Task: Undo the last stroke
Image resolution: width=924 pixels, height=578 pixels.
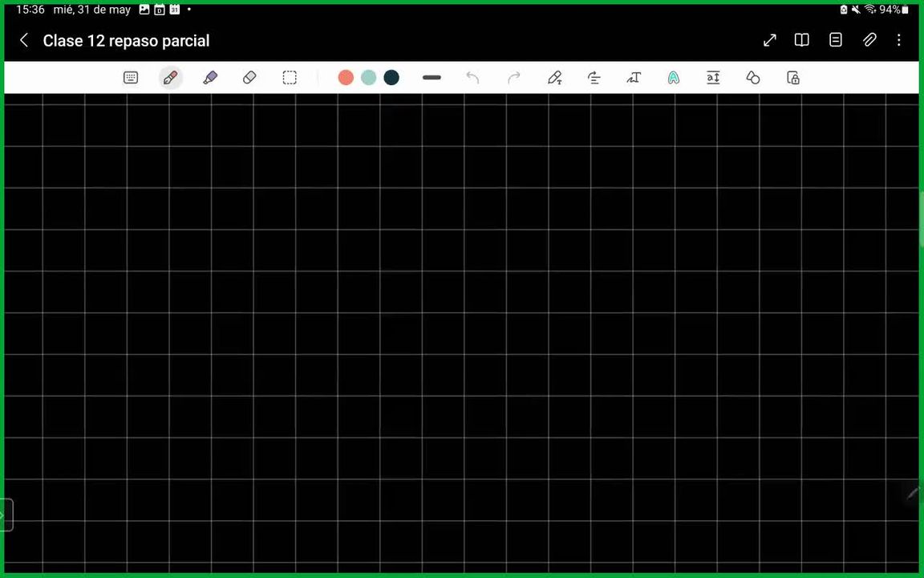Action: pyautogui.click(x=472, y=78)
